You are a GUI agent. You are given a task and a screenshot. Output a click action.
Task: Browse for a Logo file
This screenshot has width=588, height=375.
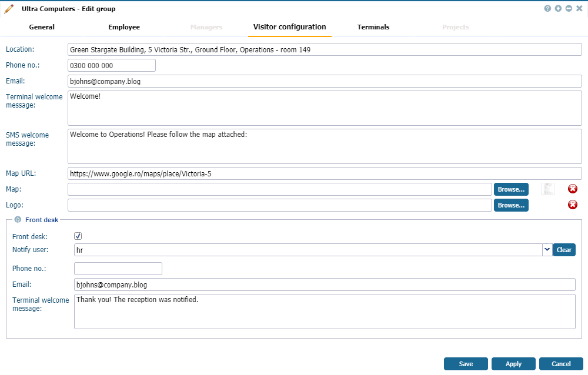[x=511, y=205]
